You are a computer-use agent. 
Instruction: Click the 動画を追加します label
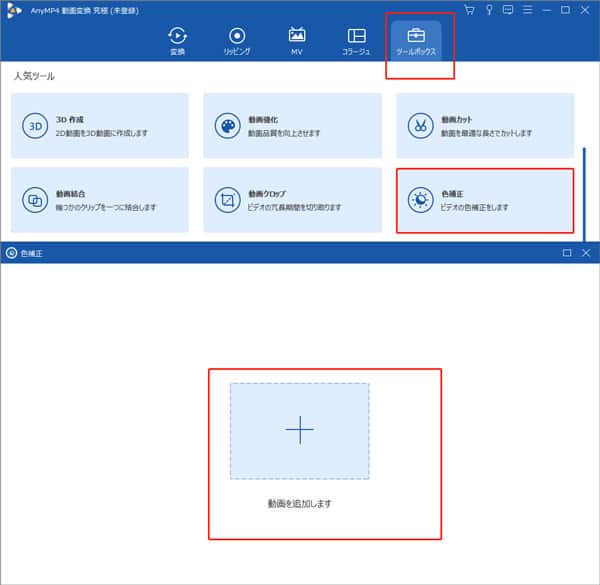pyautogui.click(x=300, y=504)
